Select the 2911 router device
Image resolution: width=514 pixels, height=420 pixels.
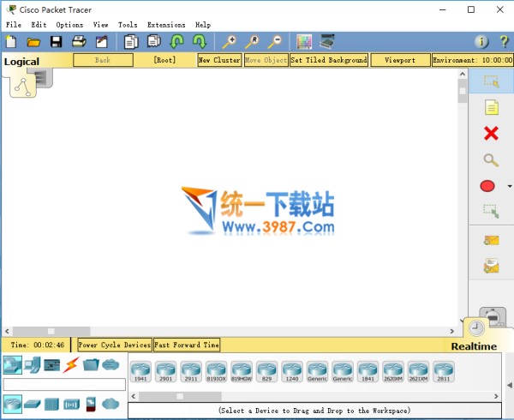pyautogui.click(x=191, y=370)
